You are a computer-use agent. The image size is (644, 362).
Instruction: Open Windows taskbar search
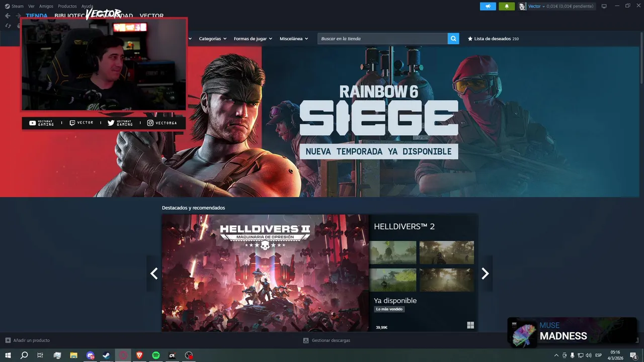pyautogui.click(x=24, y=355)
